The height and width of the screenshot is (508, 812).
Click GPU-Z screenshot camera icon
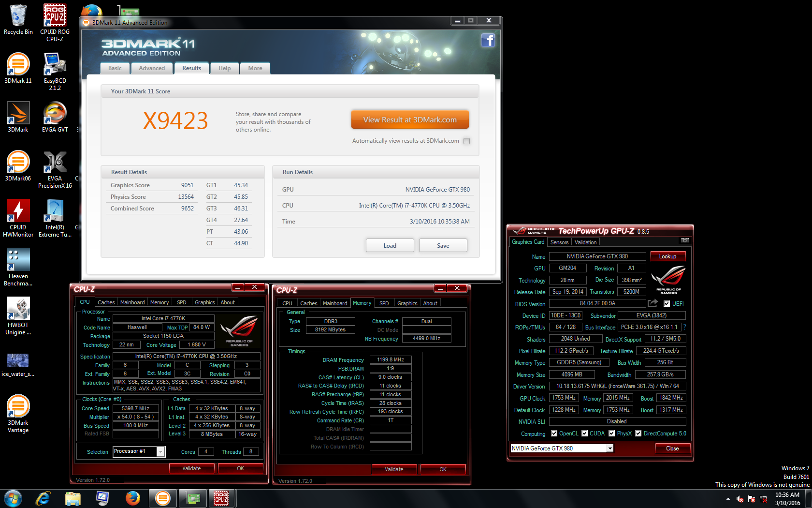684,240
